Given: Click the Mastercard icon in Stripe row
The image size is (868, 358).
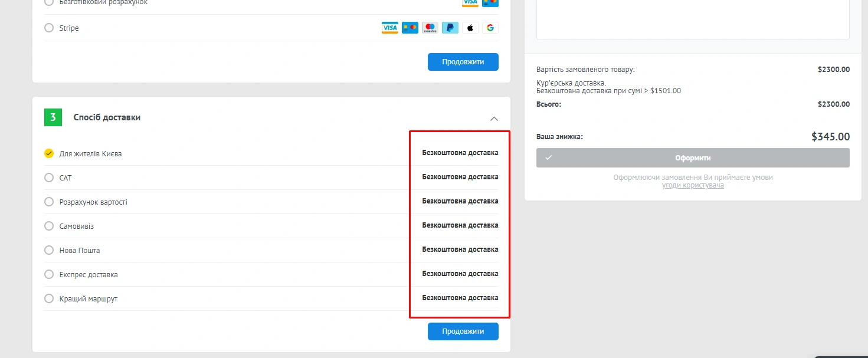Looking at the screenshot, I should point(410,28).
